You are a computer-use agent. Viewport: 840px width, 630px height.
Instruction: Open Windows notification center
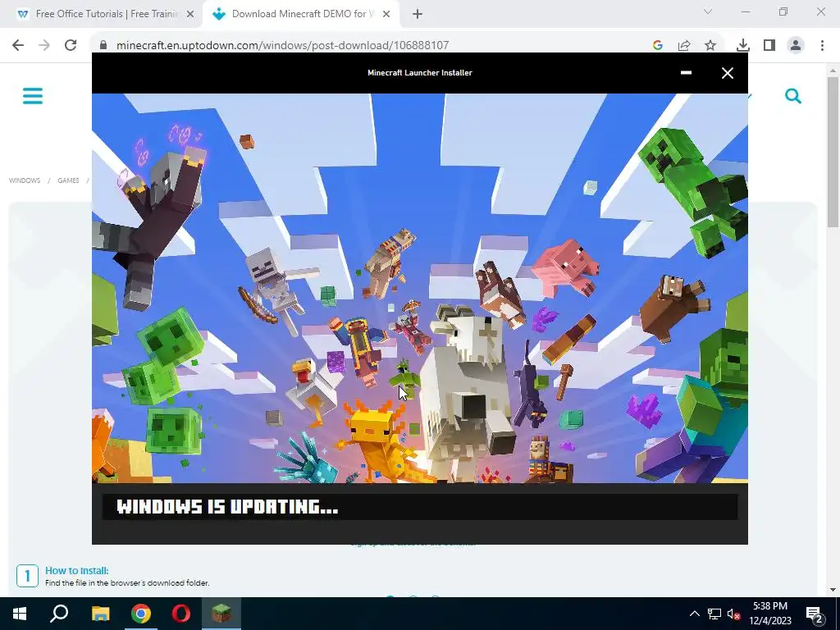coord(815,614)
